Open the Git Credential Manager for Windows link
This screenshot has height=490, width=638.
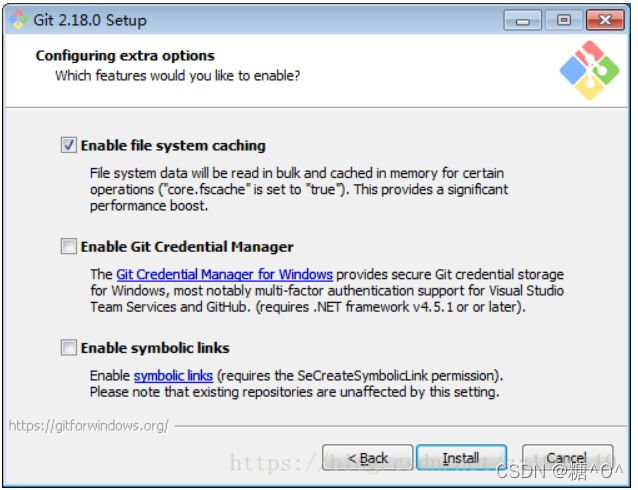click(x=224, y=274)
